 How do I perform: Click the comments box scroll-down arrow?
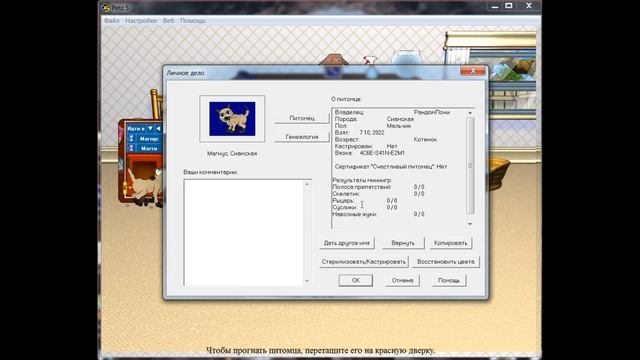click(307, 281)
